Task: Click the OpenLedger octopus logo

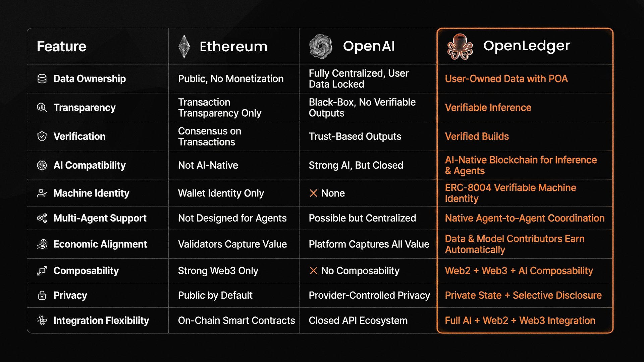Action: pos(460,47)
